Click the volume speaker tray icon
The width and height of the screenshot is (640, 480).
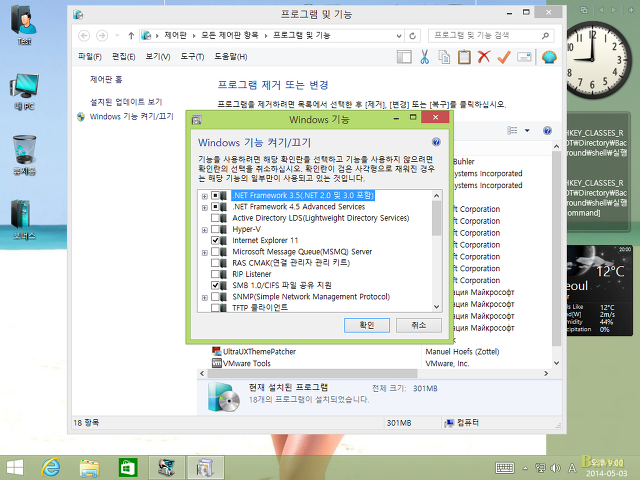pyautogui.click(x=555, y=468)
